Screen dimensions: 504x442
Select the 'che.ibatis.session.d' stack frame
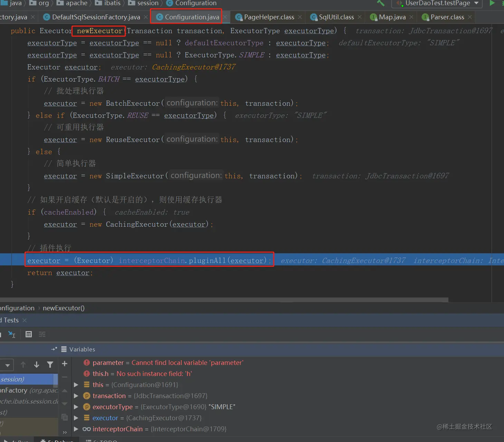(x=29, y=401)
